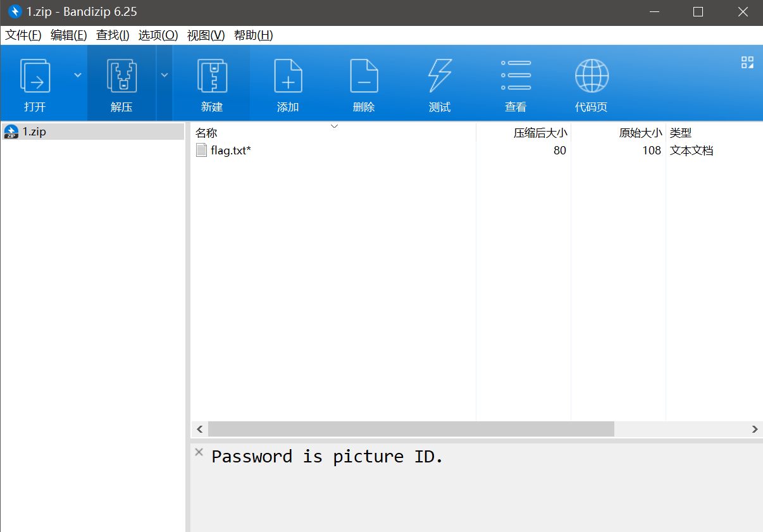Viewport: 763px width, 532px height.
Task: Select flag.txt in the file list
Action: click(x=230, y=151)
